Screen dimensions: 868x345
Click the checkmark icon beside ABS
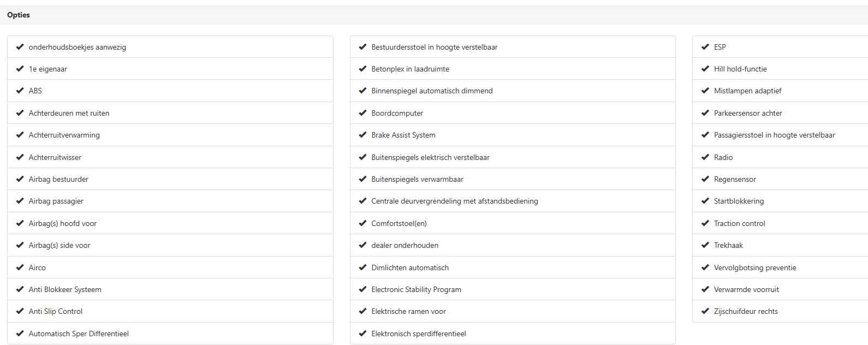tap(20, 91)
